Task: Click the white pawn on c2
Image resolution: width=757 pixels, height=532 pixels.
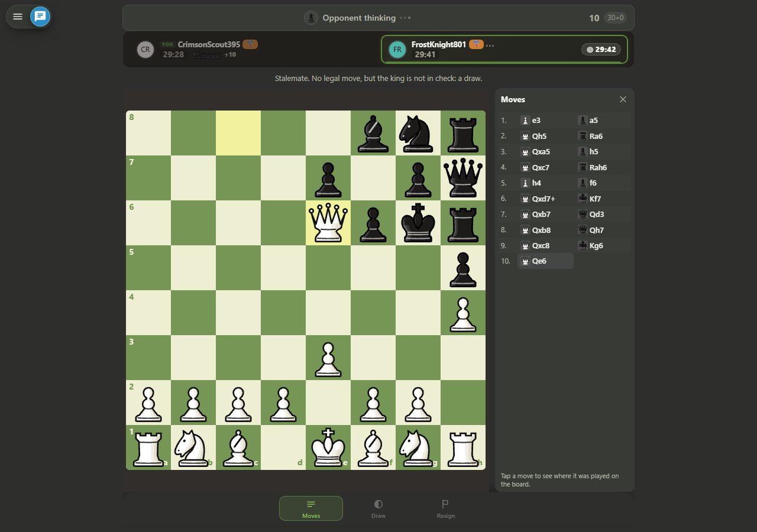Action: tap(238, 403)
